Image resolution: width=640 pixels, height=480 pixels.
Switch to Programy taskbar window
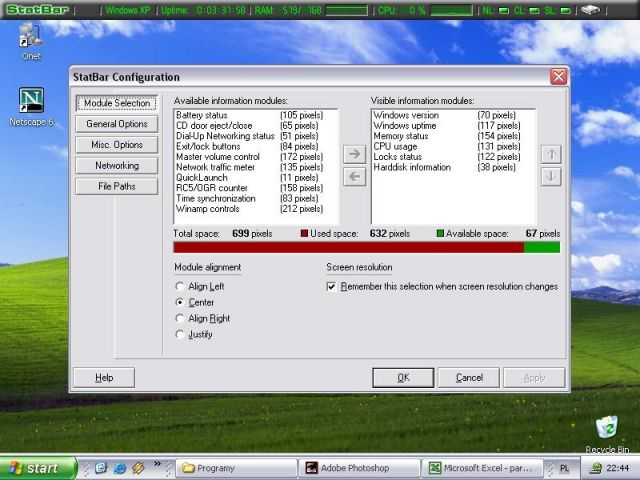click(237, 468)
